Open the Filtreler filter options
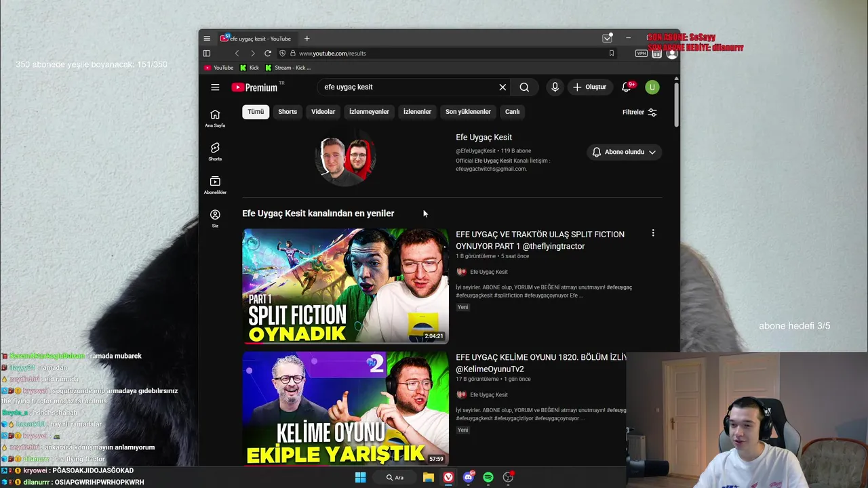This screenshot has width=868, height=488. click(x=639, y=112)
